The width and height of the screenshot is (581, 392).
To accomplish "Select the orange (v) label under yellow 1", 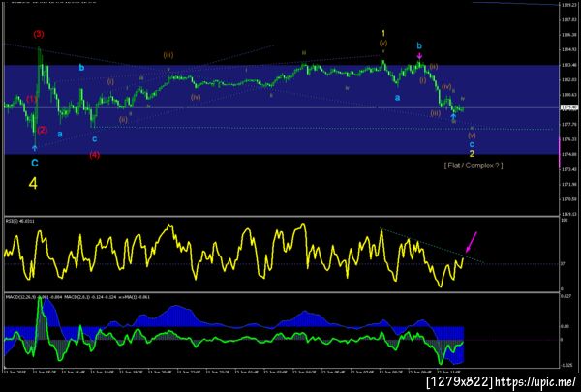I will tap(383, 44).
